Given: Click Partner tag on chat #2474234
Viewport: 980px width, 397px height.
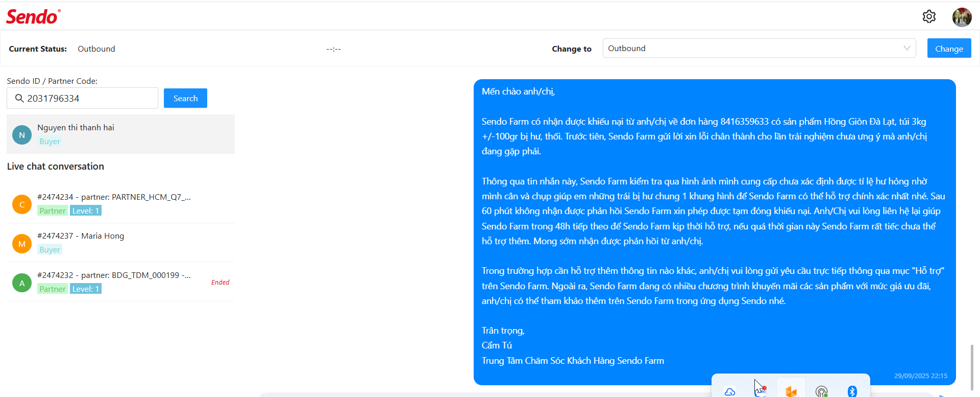Looking at the screenshot, I should [x=53, y=211].
